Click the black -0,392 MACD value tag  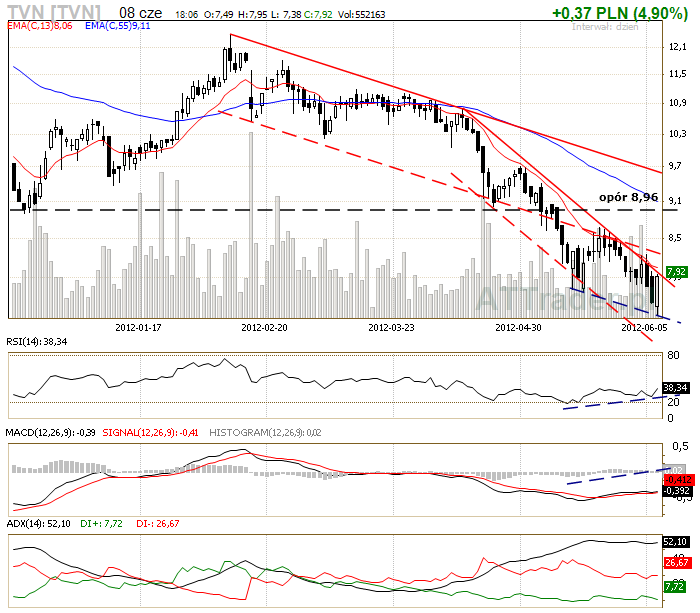click(678, 491)
